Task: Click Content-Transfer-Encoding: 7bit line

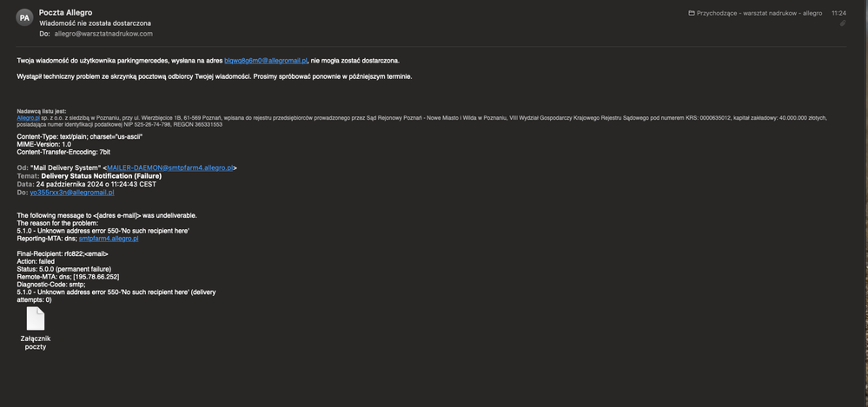Action: point(64,152)
